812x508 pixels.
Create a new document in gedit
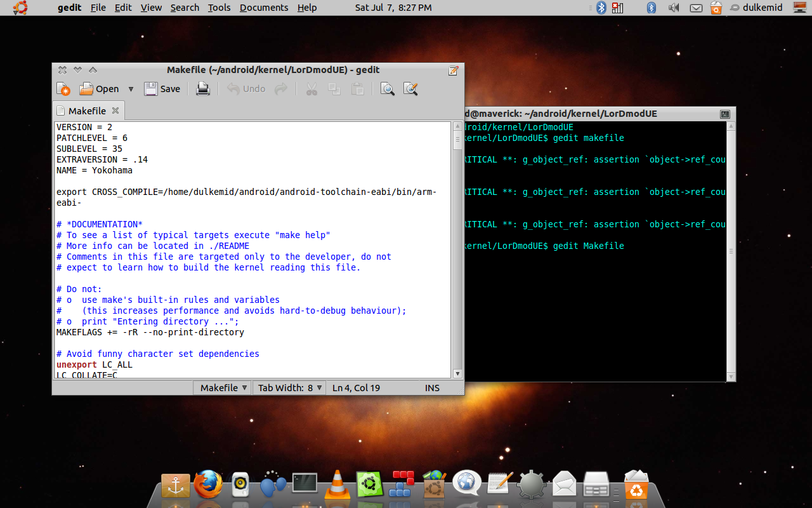pos(63,89)
